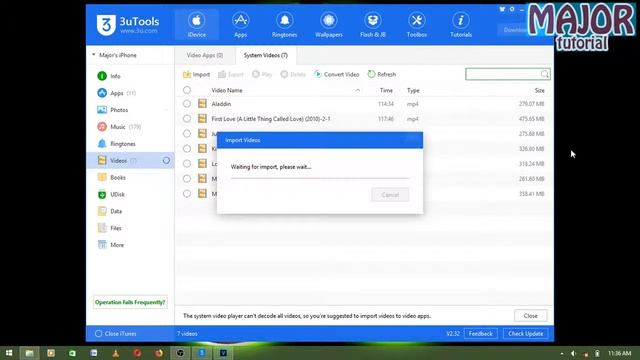Click the Check Update button
The width and height of the screenshot is (640, 360).
click(526, 333)
